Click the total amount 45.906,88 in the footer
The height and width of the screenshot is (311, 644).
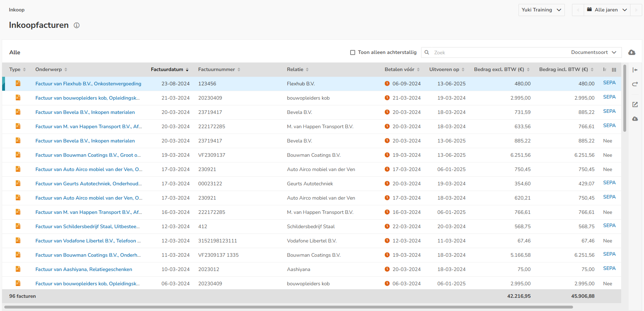(x=583, y=296)
